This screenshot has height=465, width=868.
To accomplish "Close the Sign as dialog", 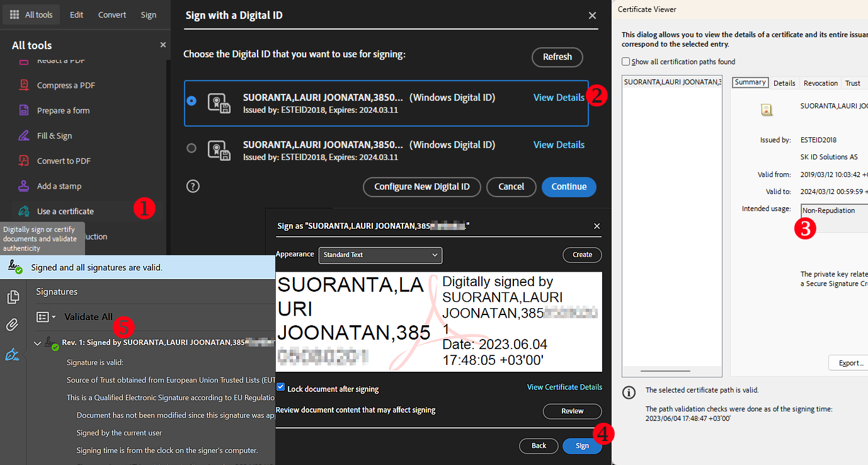I will tap(597, 226).
